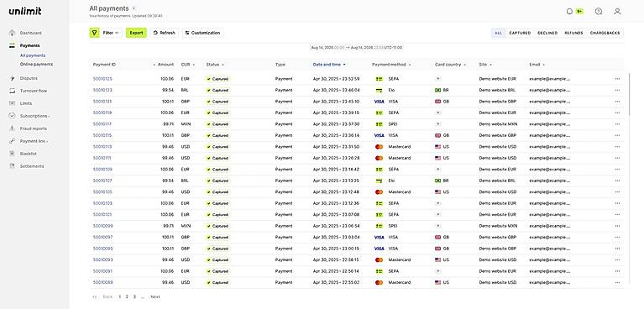
Task: Sort by the Site column header
Action: 485,65
